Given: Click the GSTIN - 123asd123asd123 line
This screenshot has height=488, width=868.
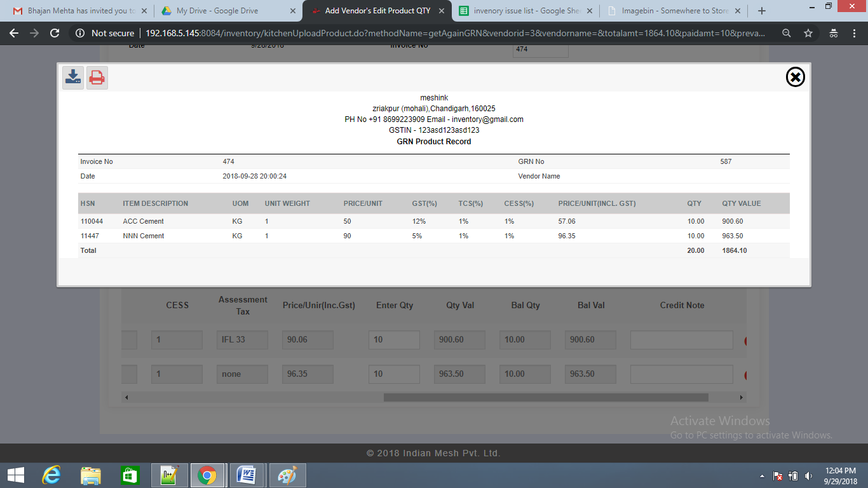Looking at the screenshot, I should point(434,130).
